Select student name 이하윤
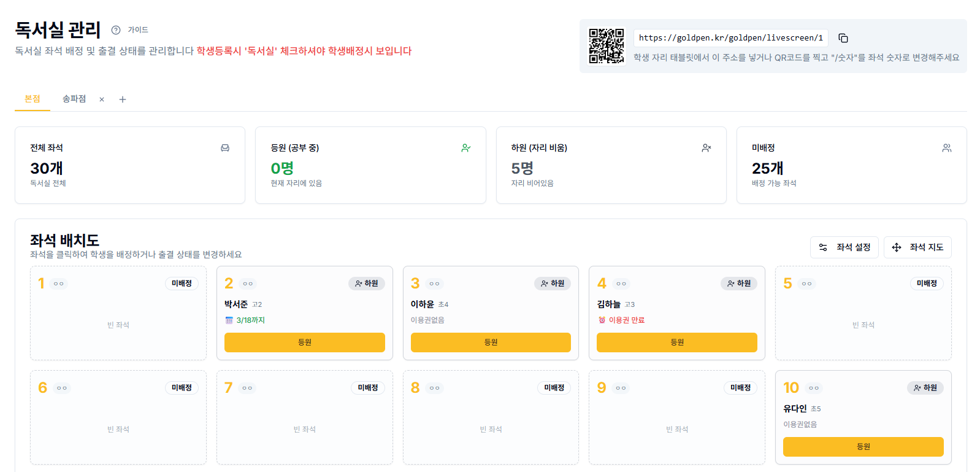The image size is (980, 472). 423,304
